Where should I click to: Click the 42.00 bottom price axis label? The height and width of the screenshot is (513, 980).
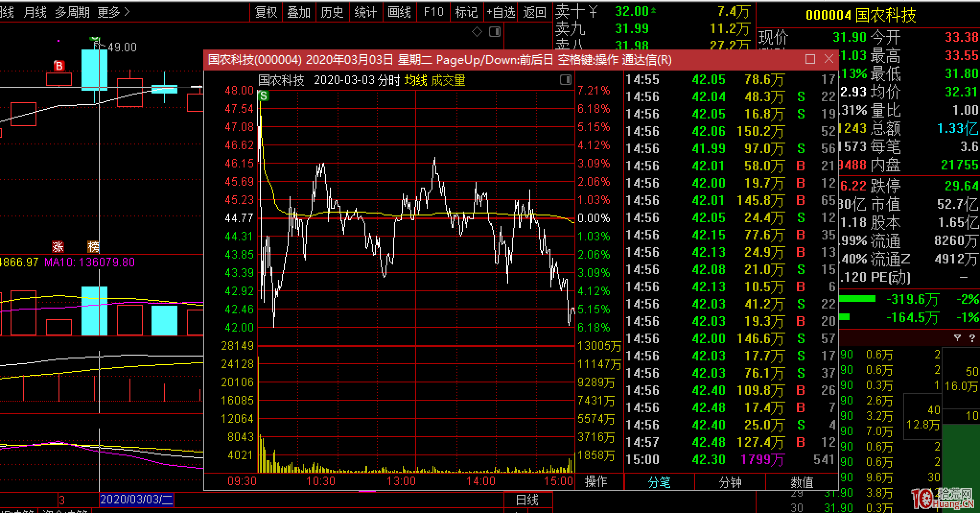[x=239, y=328]
